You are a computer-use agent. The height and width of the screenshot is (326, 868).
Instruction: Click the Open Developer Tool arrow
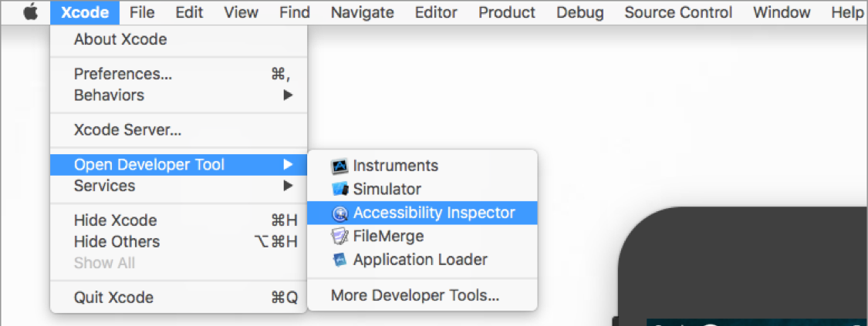(x=288, y=164)
